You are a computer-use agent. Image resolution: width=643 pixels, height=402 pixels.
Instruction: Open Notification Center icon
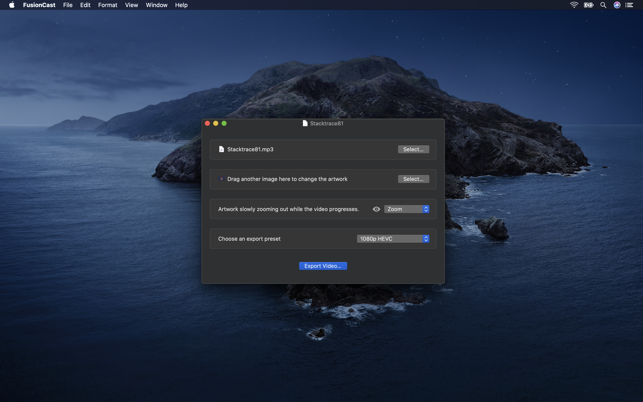[630, 5]
